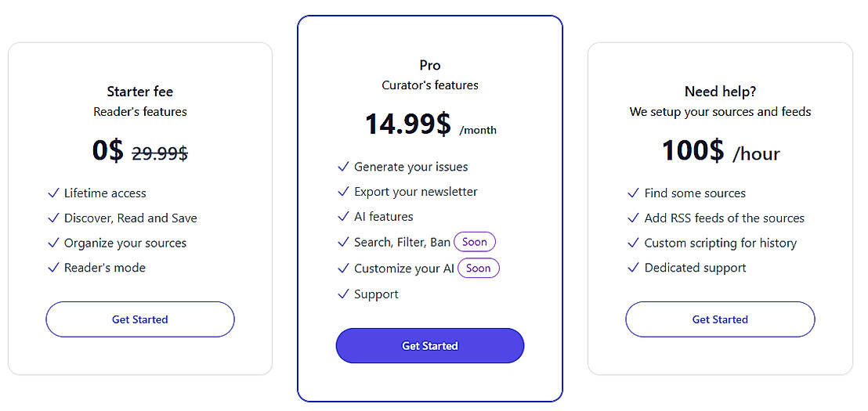Image resolution: width=868 pixels, height=411 pixels.
Task: Click checkmark icon beside Export your newsletter
Action: pos(343,192)
